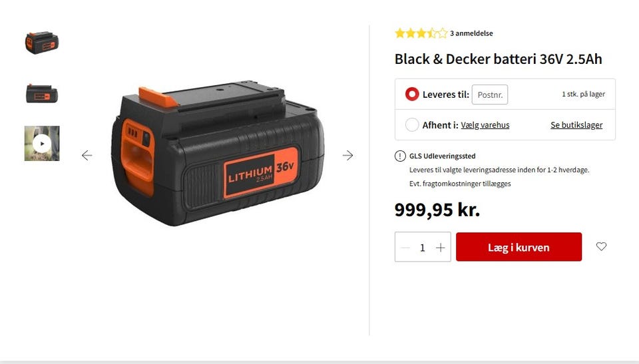639x364 pixels.
Task: Click the Postnr. input field
Action: point(490,94)
